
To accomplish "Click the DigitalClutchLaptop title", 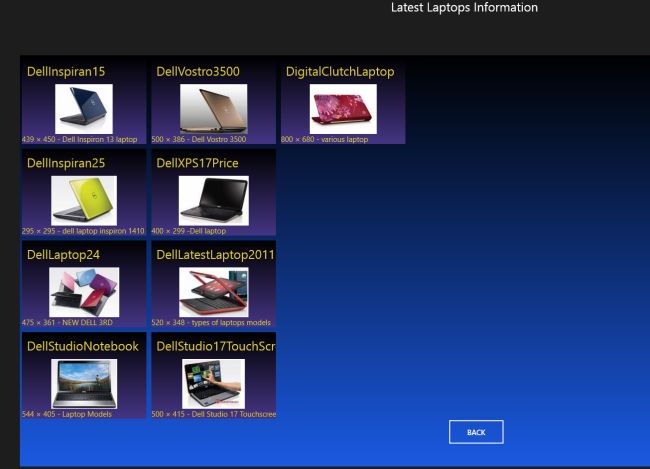I will tap(340, 71).
